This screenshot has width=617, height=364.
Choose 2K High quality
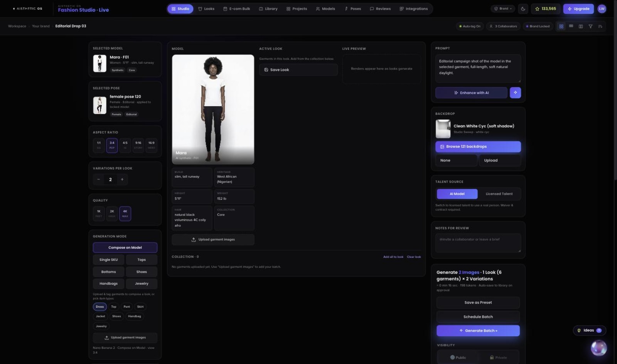point(112,214)
